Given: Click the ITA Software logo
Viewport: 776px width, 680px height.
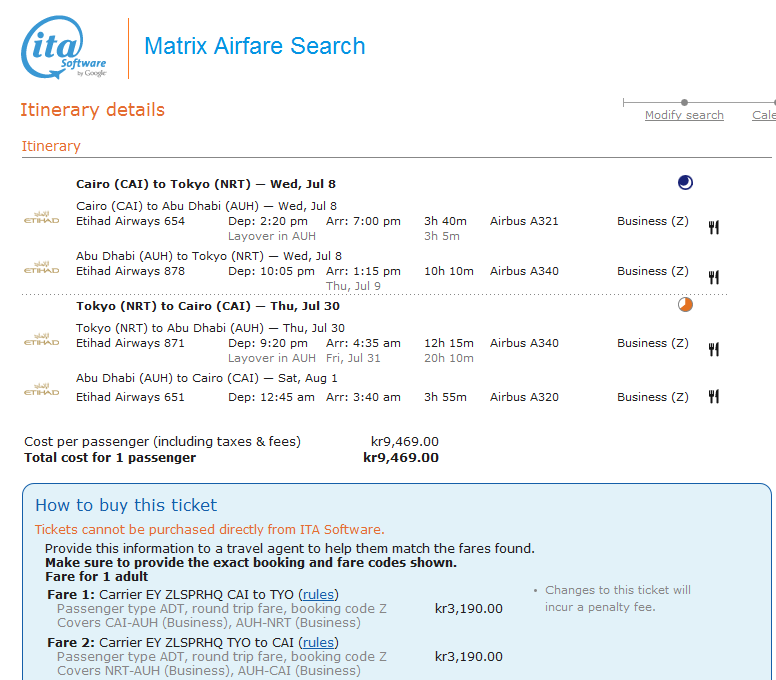Looking at the screenshot, I should click(64, 48).
